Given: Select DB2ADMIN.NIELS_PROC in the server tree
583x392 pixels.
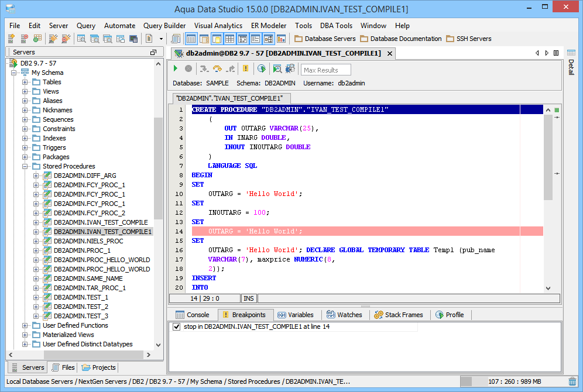Looking at the screenshot, I should pos(88,241).
